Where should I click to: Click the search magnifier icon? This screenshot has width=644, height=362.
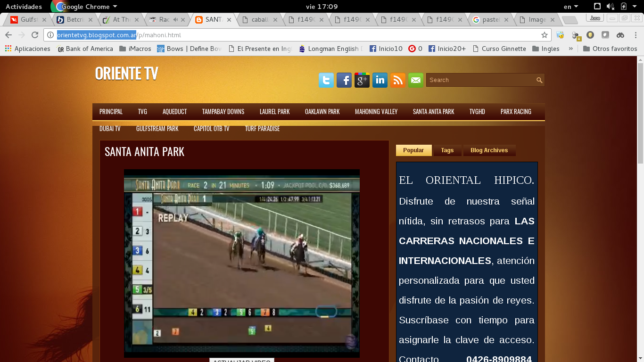539,80
